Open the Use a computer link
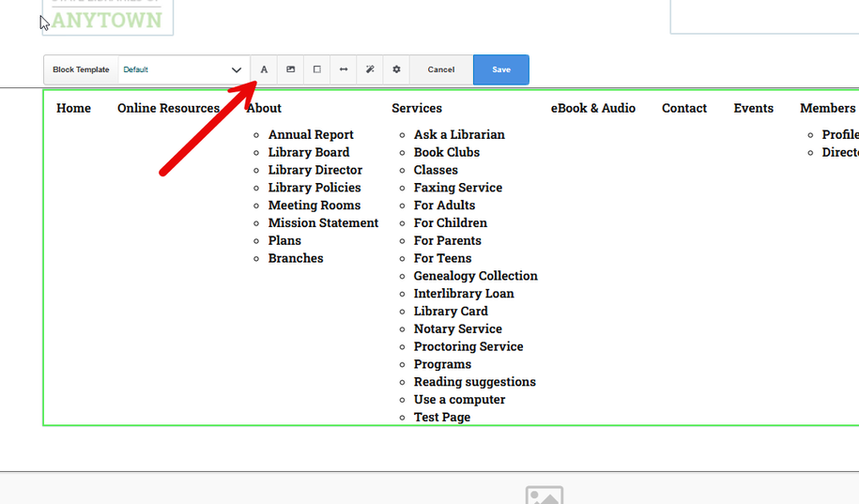This screenshot has height=504, width=859. pyautogui.click(x=459, y=400)
